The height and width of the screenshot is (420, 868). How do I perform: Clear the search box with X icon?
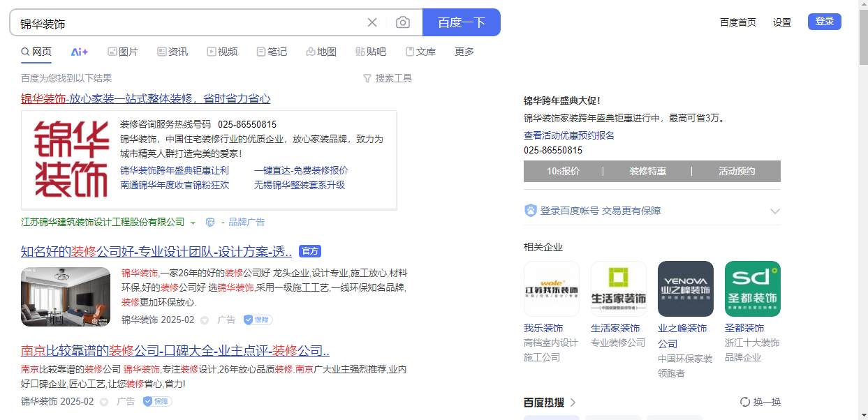click(372, 22)
